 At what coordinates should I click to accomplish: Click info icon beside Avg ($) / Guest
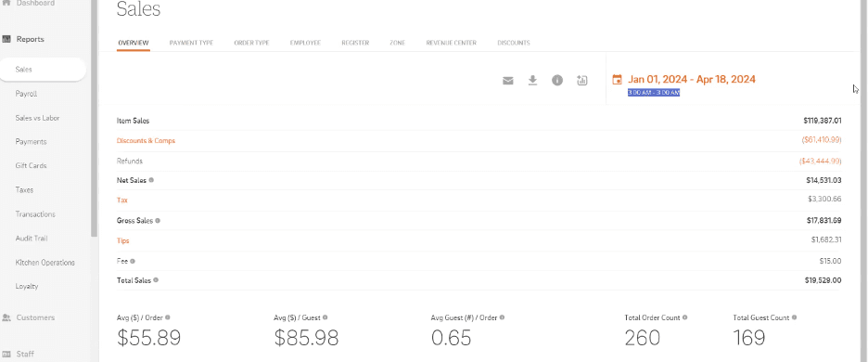[x=325, y=317]
